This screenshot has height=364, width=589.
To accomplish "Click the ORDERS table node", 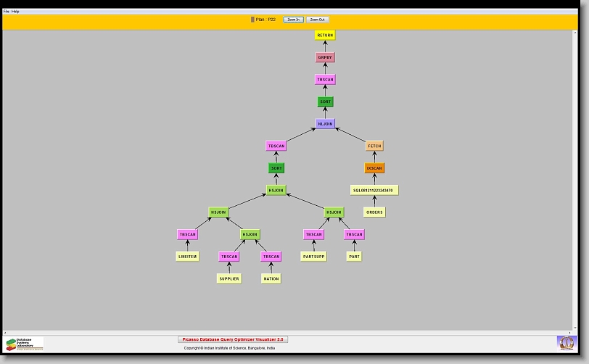I will 374,212.
